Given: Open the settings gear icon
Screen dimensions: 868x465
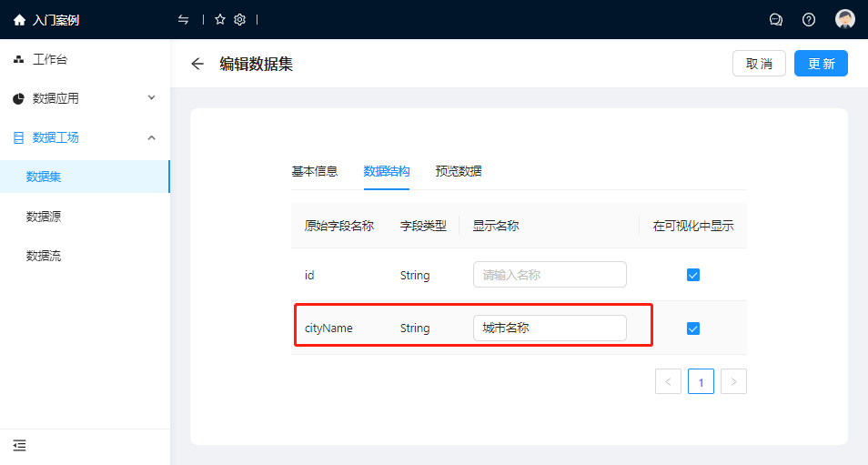Looking at the screenshot, I should point(240,20).
